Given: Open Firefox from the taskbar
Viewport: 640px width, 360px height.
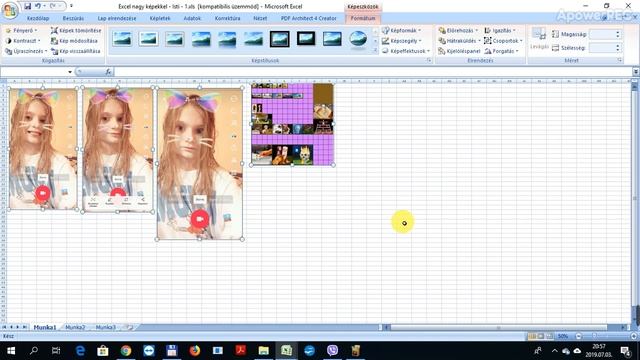Looking at the screenshot, I should point(195,351).
